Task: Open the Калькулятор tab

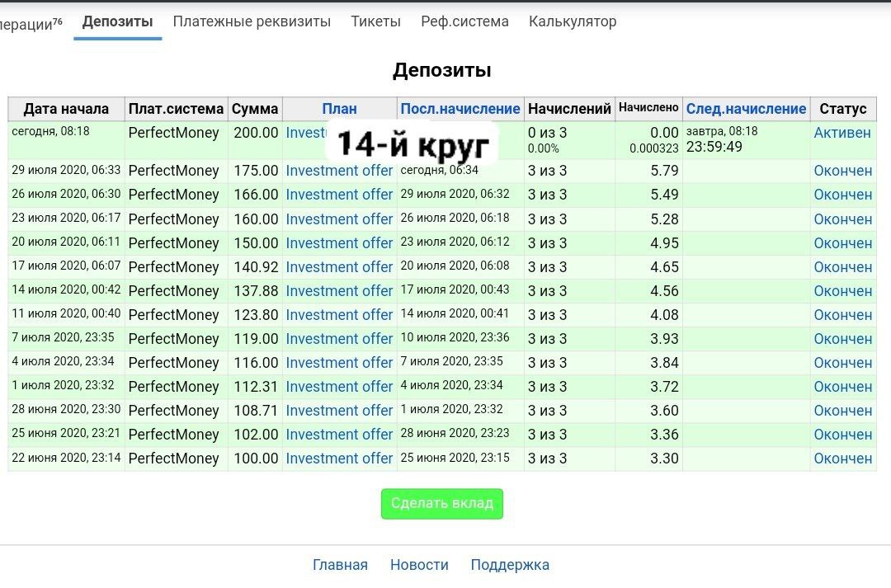Action: point(573,21)
